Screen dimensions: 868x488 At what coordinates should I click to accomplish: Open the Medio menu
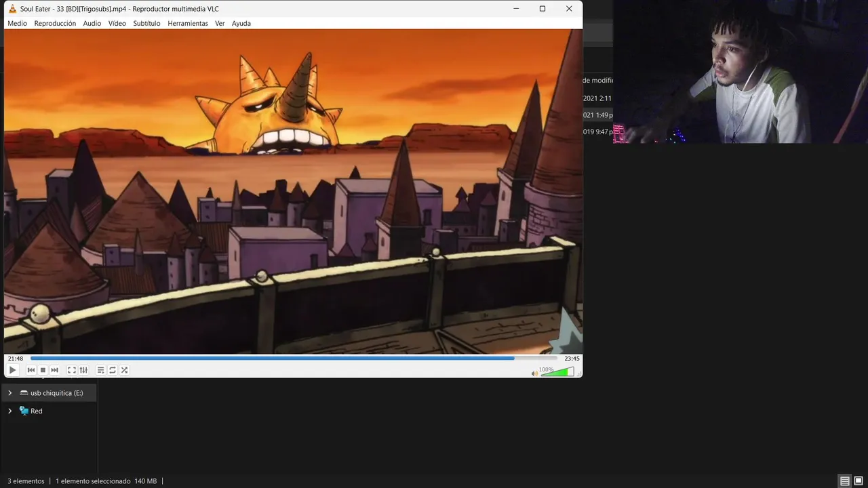click(x=17, y=23)
